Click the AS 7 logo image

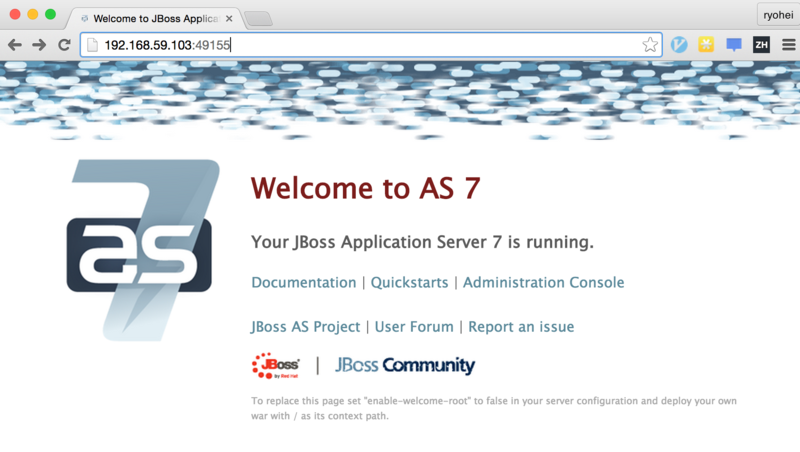(x=143, y=250)
